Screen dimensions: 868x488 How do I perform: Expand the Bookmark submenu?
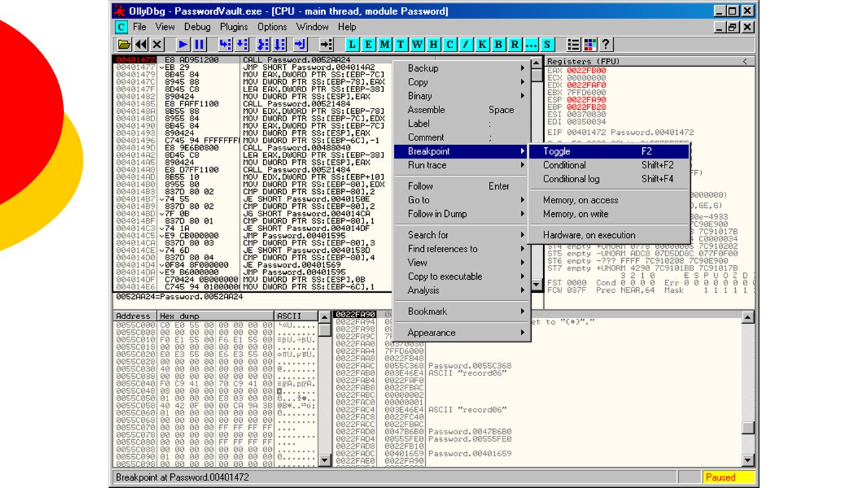click(x=462, y=311)
